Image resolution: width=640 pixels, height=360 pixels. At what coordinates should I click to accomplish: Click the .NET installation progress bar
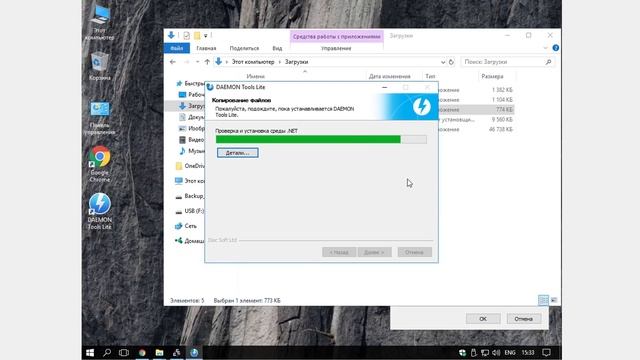coord(321,140)
